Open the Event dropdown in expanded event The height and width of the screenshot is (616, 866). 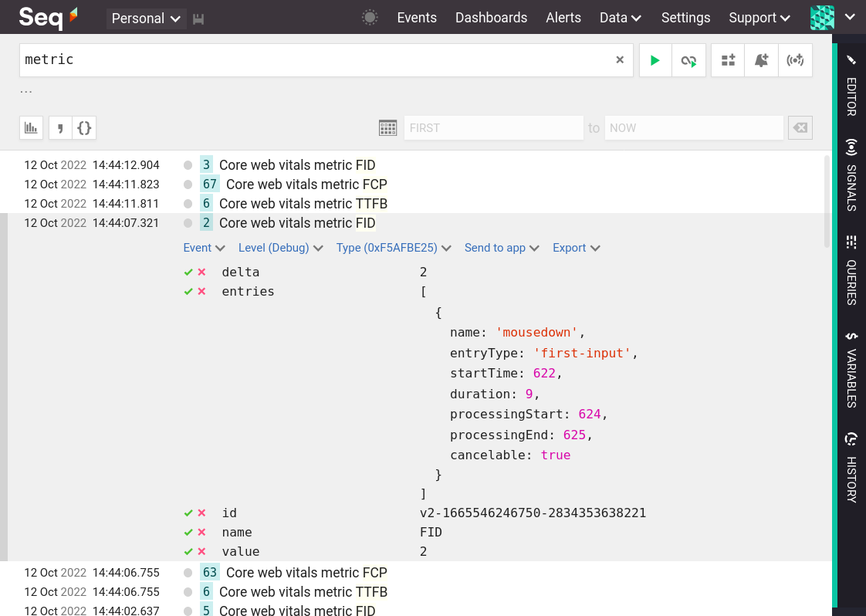click(x=204, y=248)
